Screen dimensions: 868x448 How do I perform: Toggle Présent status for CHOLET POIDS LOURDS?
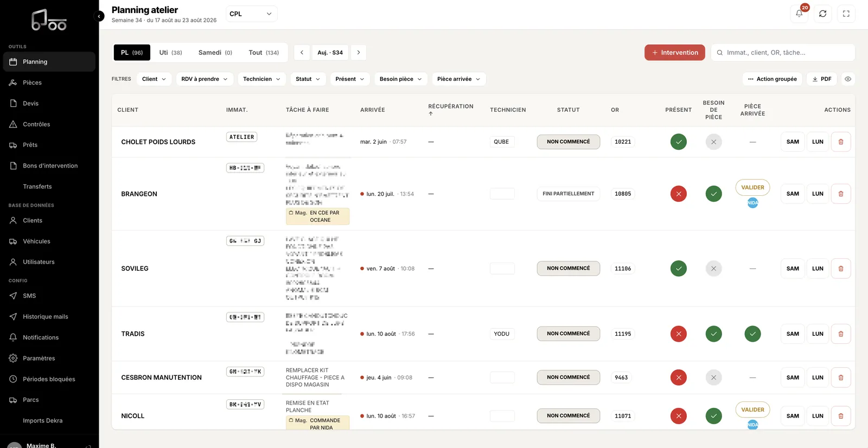678,142
